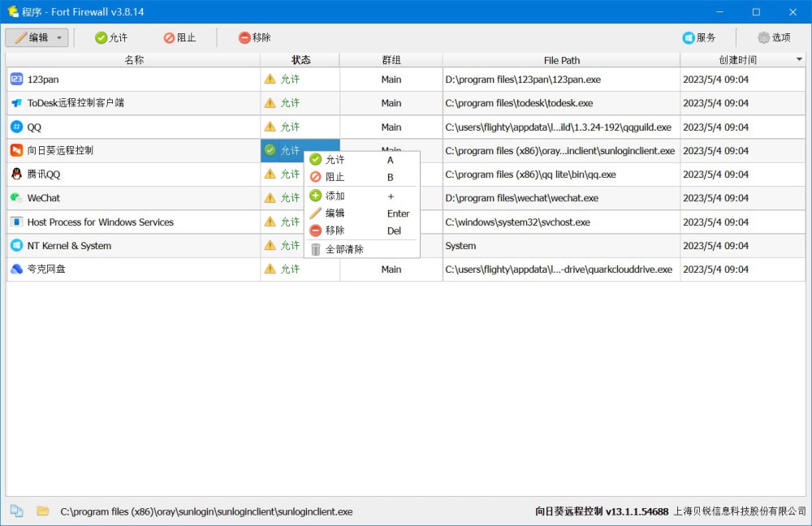
Task: Pick 移除 in the context menu
Action: 335,231
